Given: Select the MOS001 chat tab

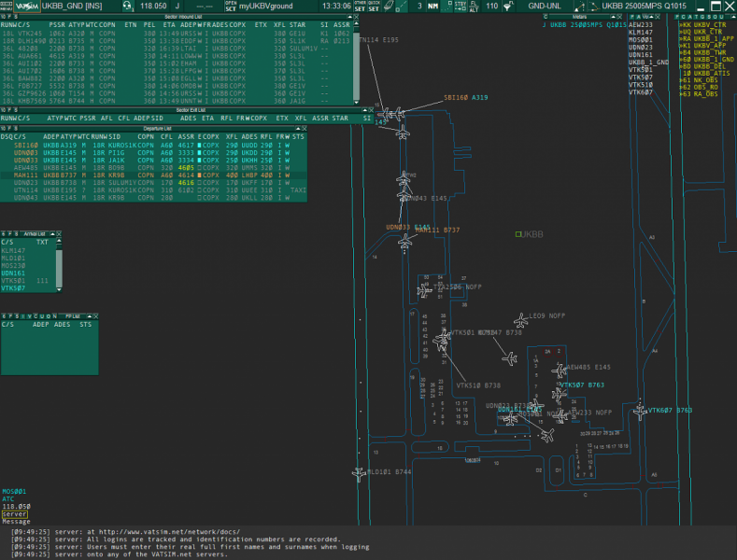Looking at the screenshot, I should tap(14, 492).
